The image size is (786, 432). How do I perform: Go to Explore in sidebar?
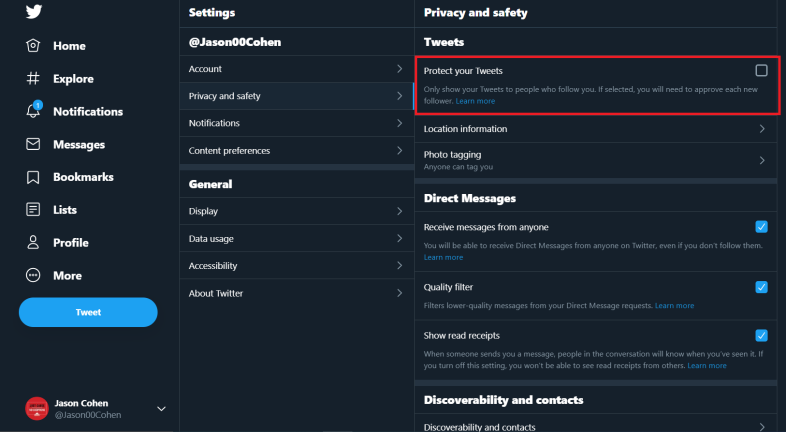73,79
